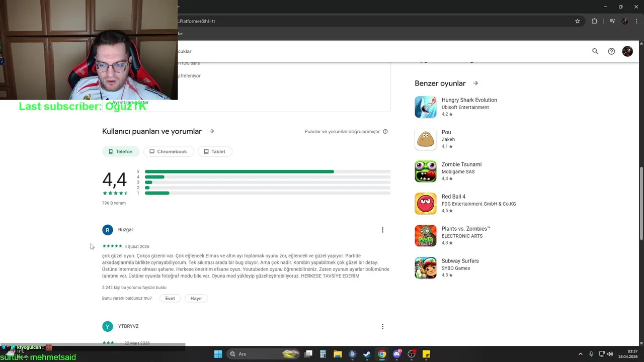This screenshot has width=644, height=362.
Task: Click the 5-star rating bar
Action: click(x=268, y=171)
